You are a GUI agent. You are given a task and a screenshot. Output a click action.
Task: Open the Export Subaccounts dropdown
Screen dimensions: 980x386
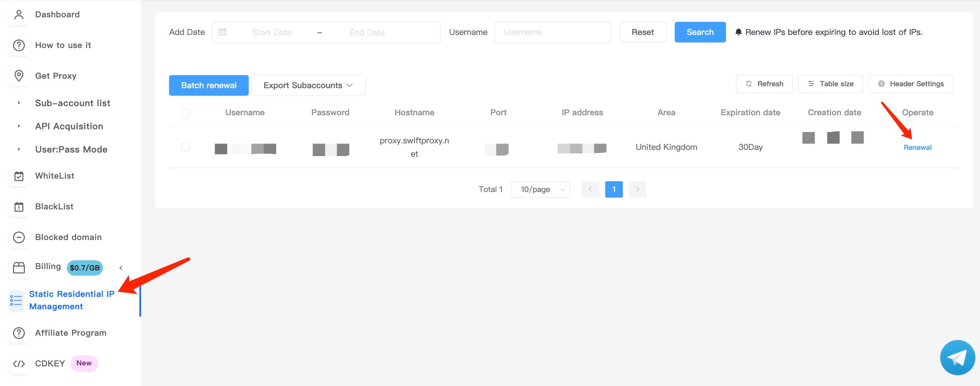(308, 85)
